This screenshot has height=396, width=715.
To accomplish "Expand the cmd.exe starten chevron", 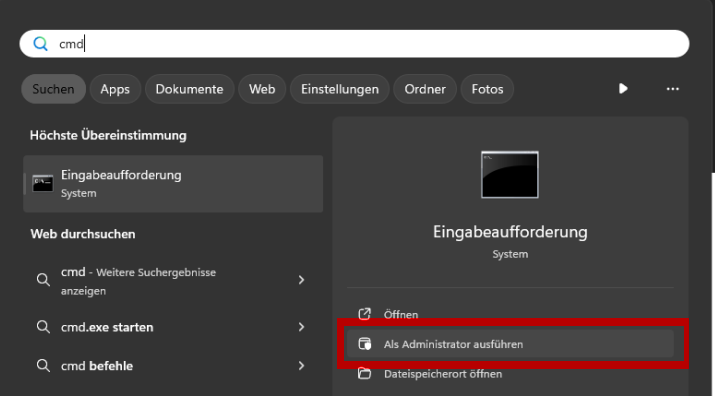I will click(301, 327).
